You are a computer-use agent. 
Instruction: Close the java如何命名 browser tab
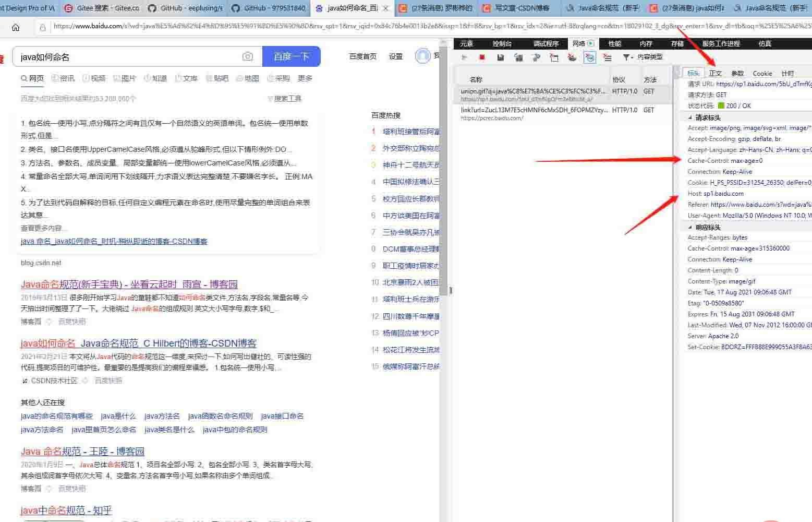point(385,8)
